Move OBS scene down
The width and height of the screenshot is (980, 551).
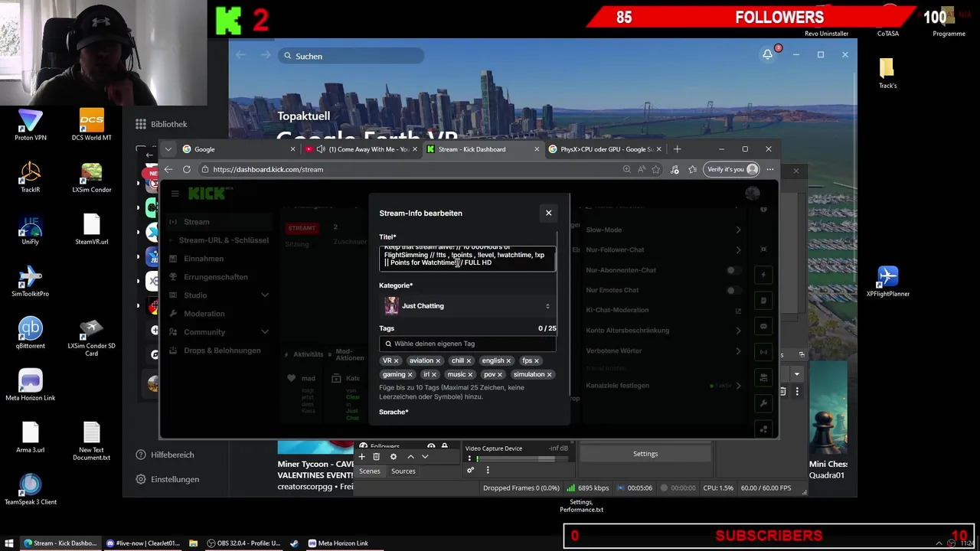[425, 457]
